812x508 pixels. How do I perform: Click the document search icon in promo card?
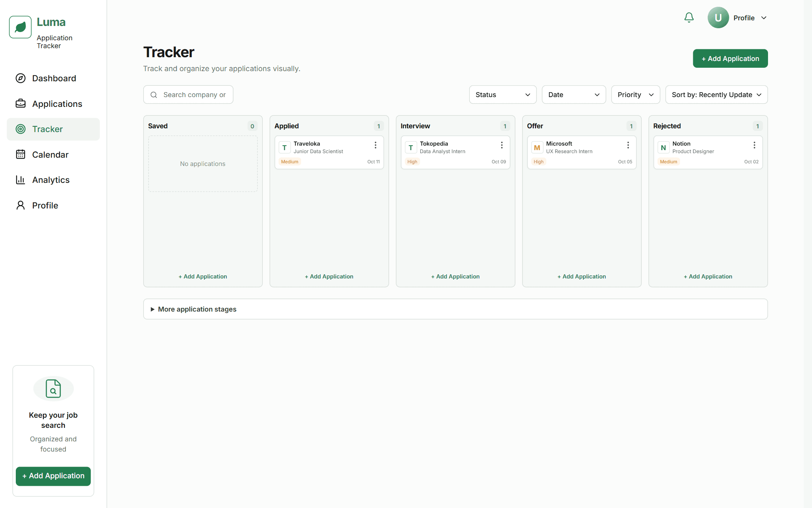(53, 388)
